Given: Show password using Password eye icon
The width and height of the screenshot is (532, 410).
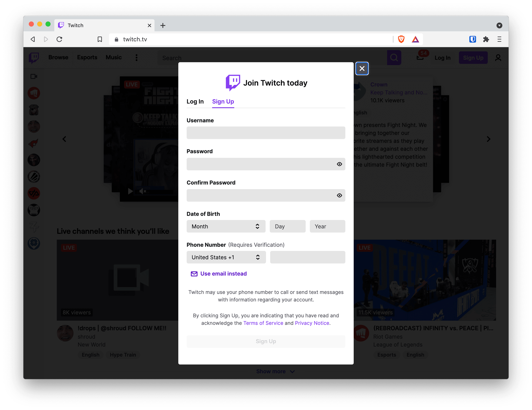Looking at the screenshot, I should [339, 164].
